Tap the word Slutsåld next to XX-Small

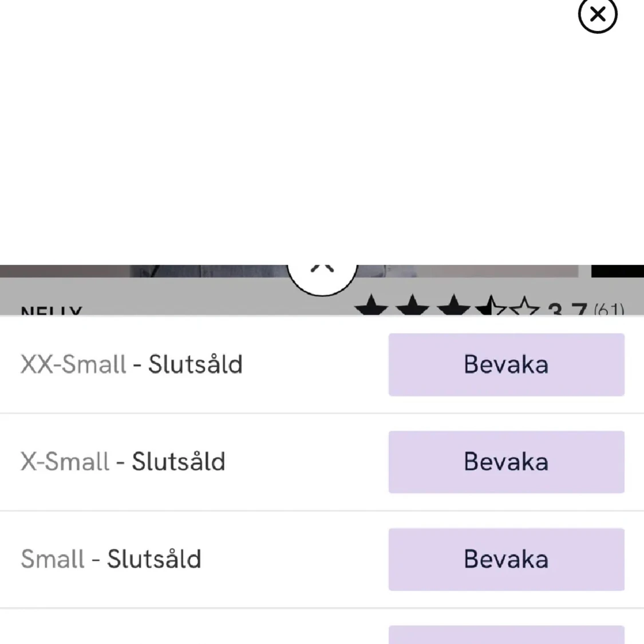[x=196, y=364]
